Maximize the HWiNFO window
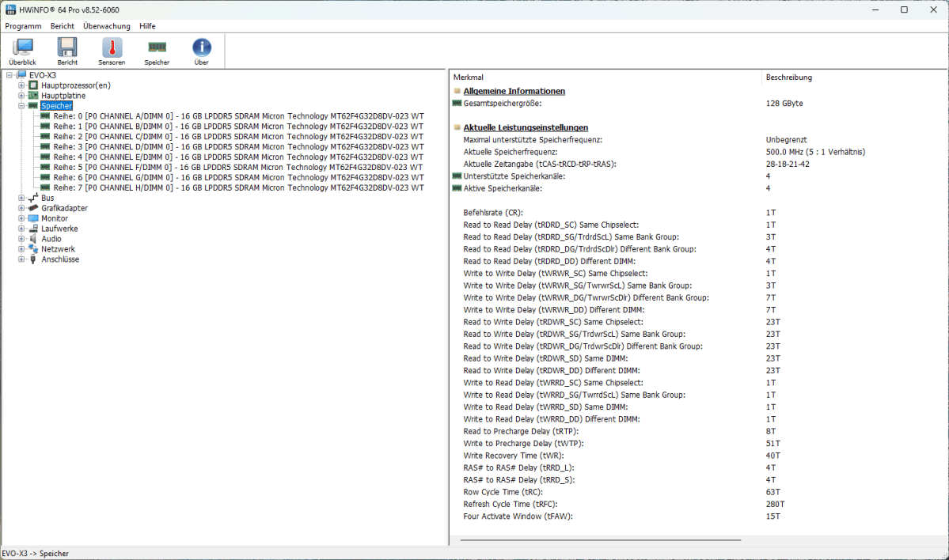Image resolution: width=949 pixels, height=560 pixels. pos(904,9)
